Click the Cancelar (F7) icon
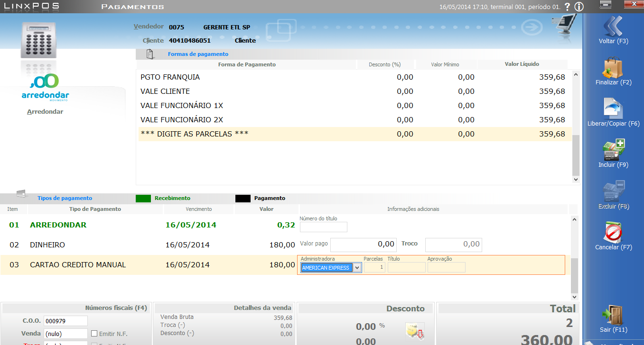 pos(613,233)
